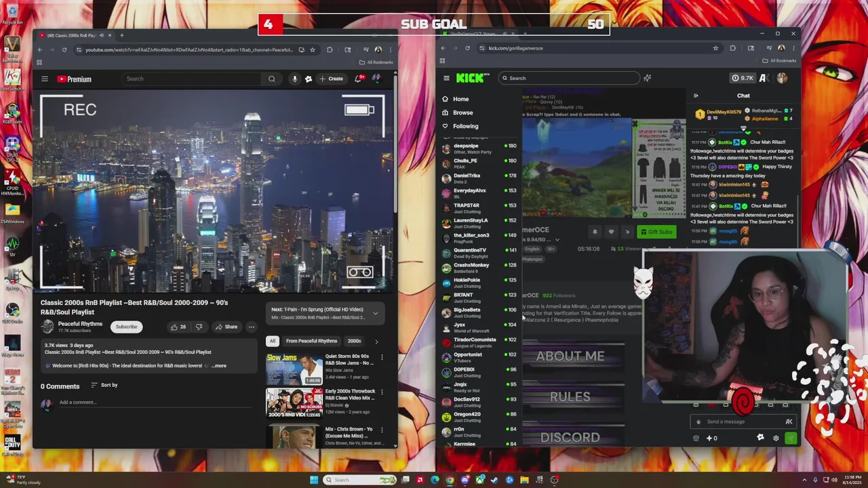Toggle the Kick sidebar hamburger menu
868x488 pixels.
pos(446,78)
